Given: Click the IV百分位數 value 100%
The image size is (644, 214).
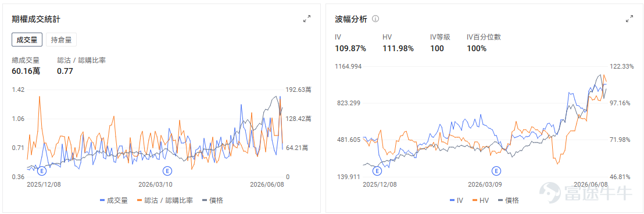Looking at the screenshot, I should pos(477,48).
